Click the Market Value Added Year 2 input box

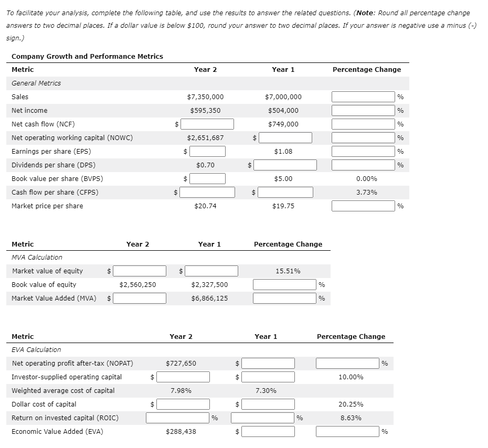(x=140, y=298)
